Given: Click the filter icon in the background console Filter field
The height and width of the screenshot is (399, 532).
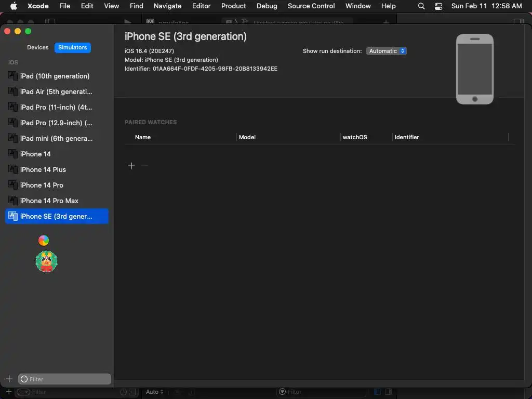Looking at the screenshot, I should point(282,392).
